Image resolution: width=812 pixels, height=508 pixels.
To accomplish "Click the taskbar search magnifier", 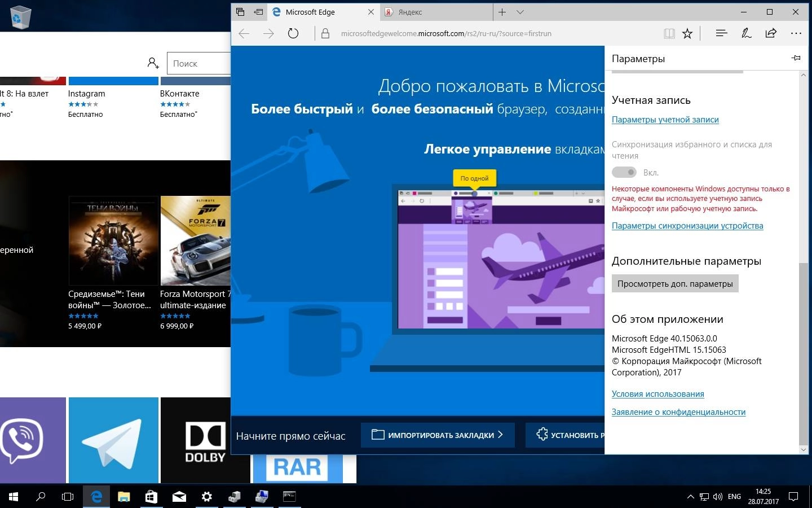I will click(41, 497).
